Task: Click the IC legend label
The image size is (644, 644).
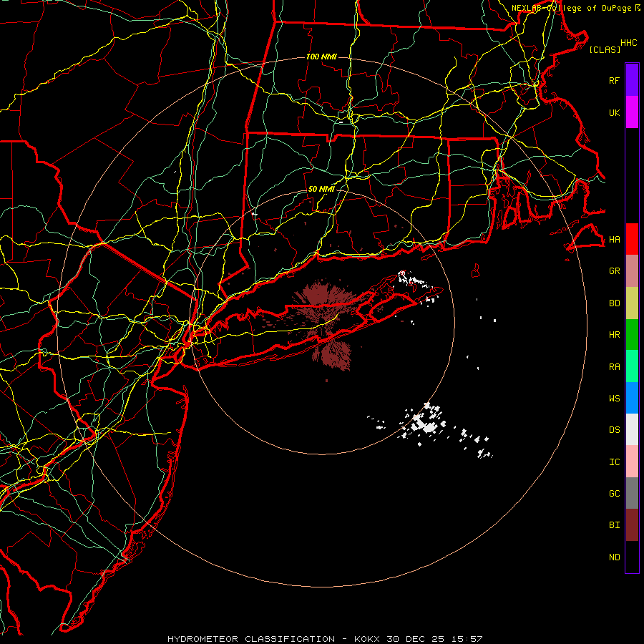Action: pyautogui.click(x=614, y=462)
